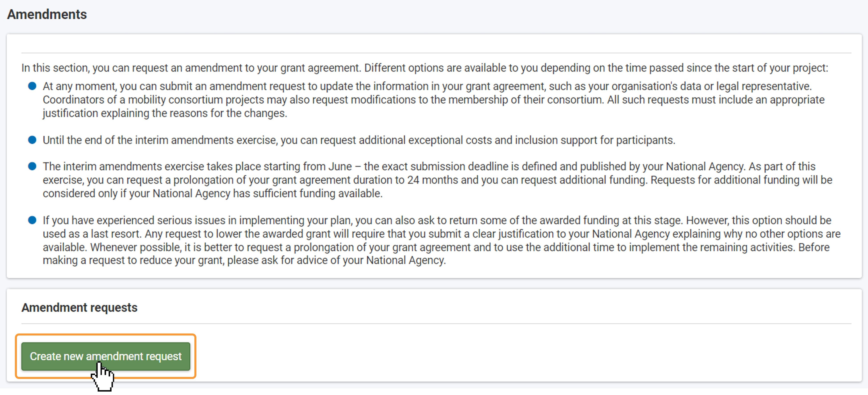Click the line "justification explaining the reasons"
Screen dimensions: 868x395
tap(164, 113)
